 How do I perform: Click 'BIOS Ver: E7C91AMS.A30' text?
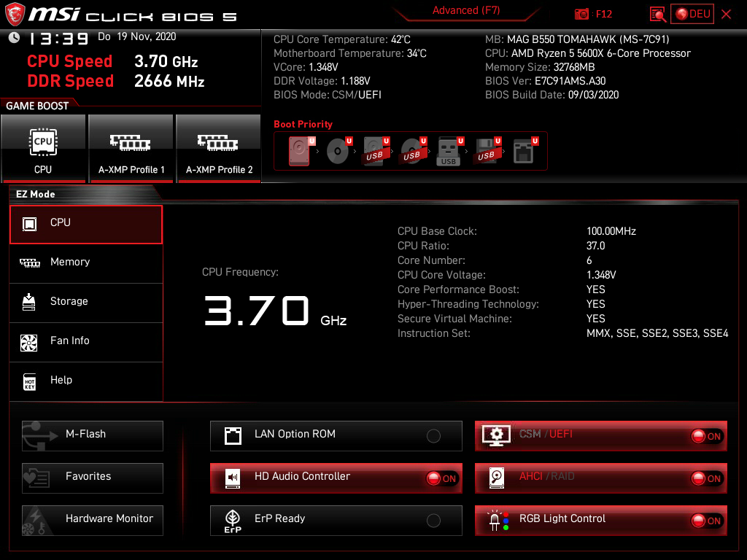point(545,81)
